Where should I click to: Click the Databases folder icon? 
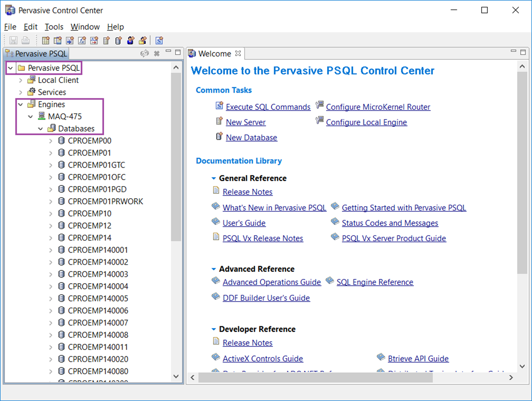[52, 128]
